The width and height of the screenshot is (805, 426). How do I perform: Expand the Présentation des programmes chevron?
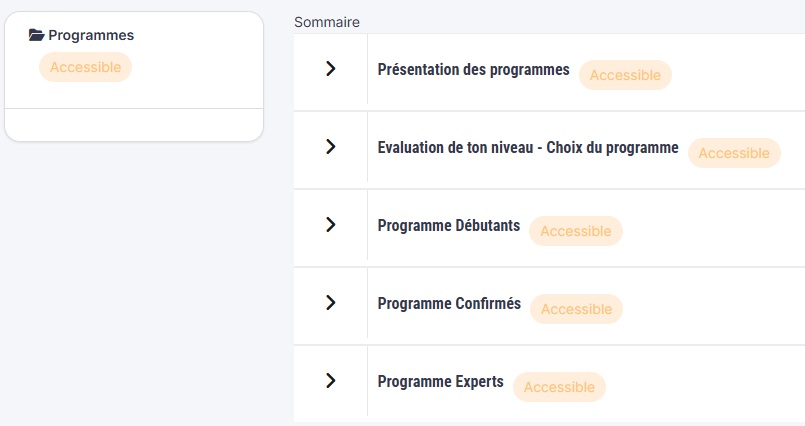click(x=331, y=69)
